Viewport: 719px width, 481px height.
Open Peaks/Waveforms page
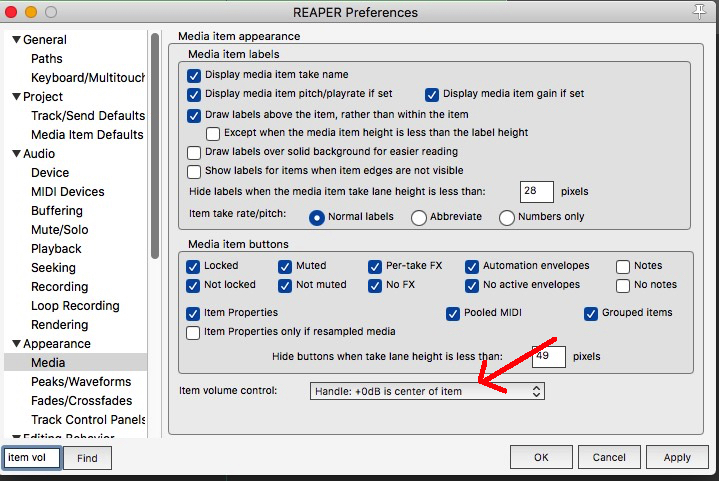81,381
